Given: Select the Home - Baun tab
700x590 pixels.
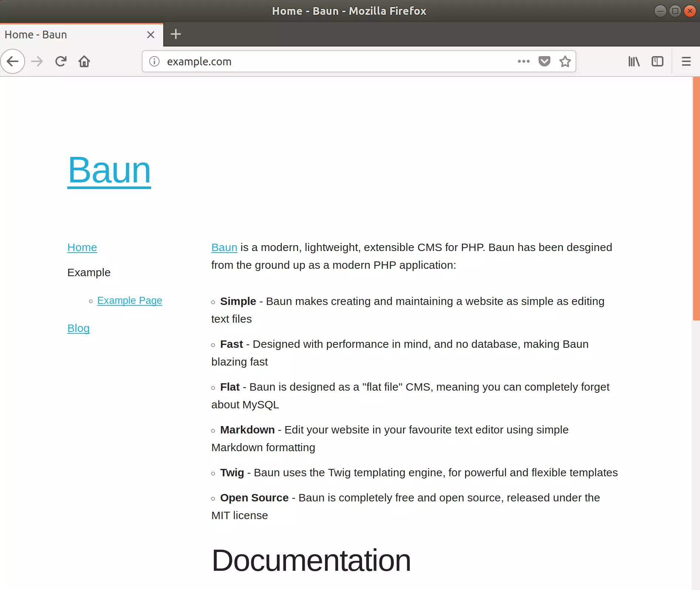Looking at the screenshot, I should point(81,35).
